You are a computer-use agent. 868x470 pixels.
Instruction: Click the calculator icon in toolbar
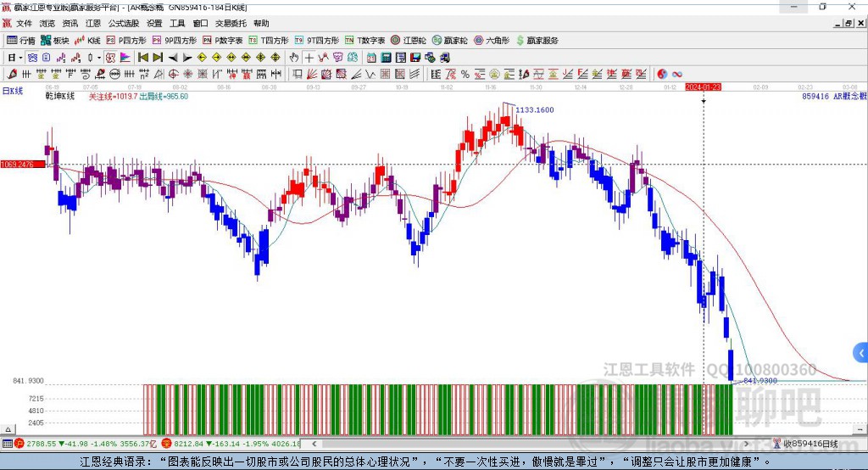tap(386, 58)
